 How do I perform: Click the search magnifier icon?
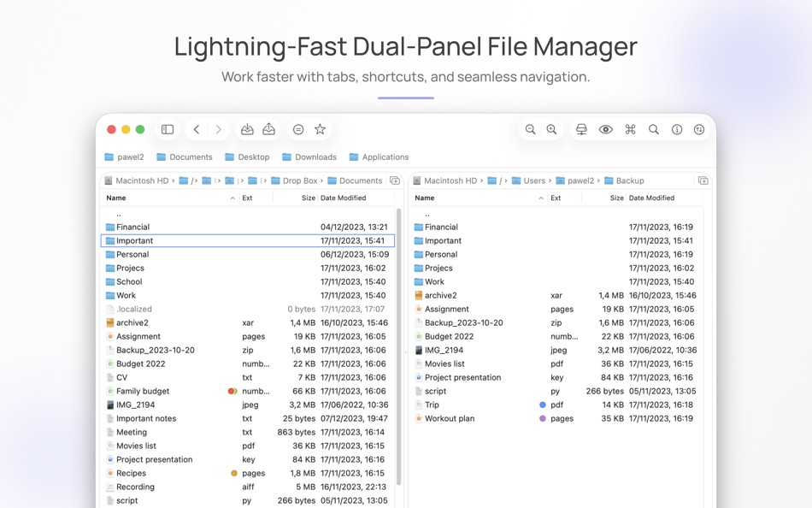point(654,130)
